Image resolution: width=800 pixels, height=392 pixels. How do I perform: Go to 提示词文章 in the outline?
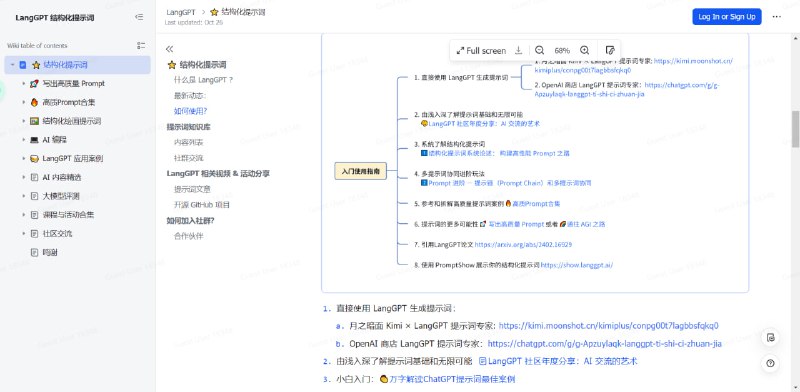tap(192, 189)
